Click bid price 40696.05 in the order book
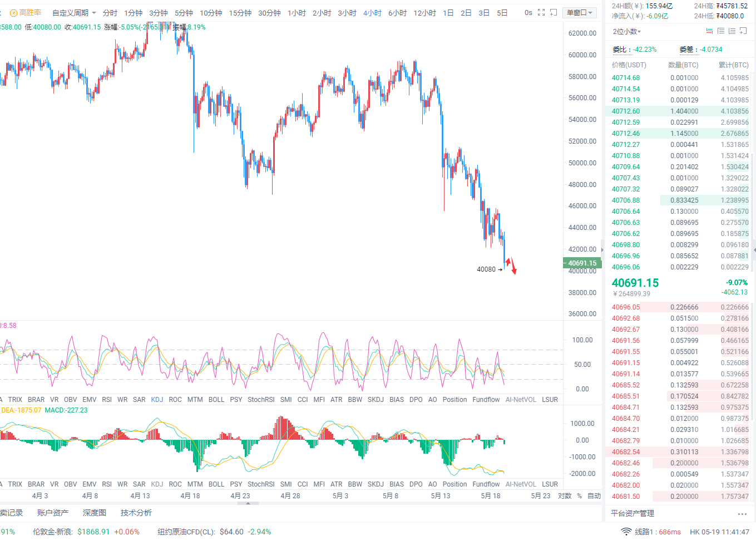The image size is (756, 540). (626, 307)
